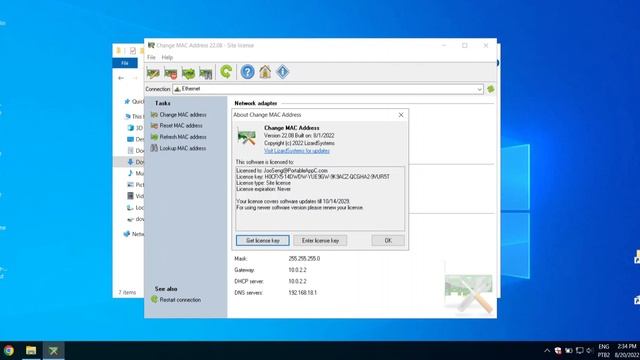The height and width of the screenshot is (360, 640).
Task: Open the File tab in File Explorer window
Action: [125, 63]
